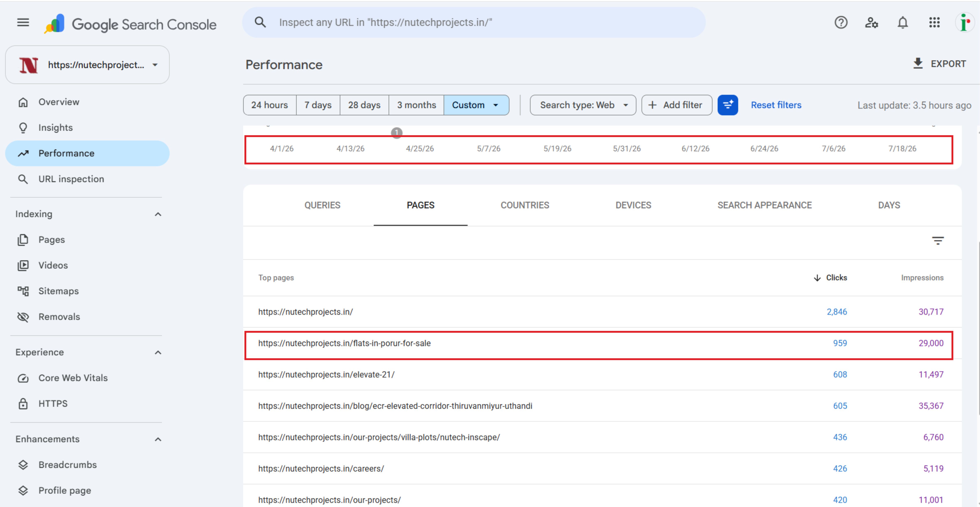Click the Profile page layers icon
Viewport: 980px width, 507px height.
[23, 491]
